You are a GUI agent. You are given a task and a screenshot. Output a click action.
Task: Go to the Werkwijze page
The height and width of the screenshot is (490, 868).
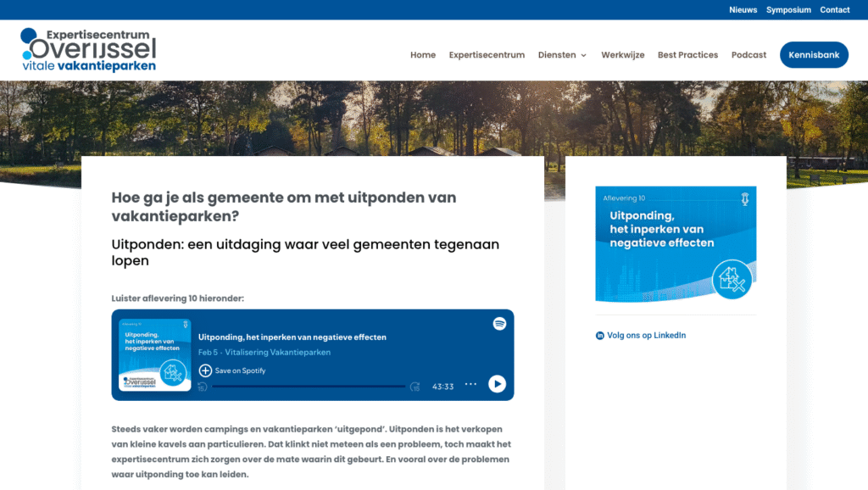point(622,55)
